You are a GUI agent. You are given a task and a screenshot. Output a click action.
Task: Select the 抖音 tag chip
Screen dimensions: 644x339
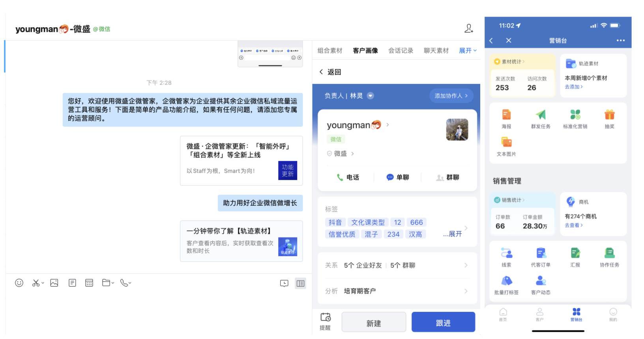(x=335, y=222)
